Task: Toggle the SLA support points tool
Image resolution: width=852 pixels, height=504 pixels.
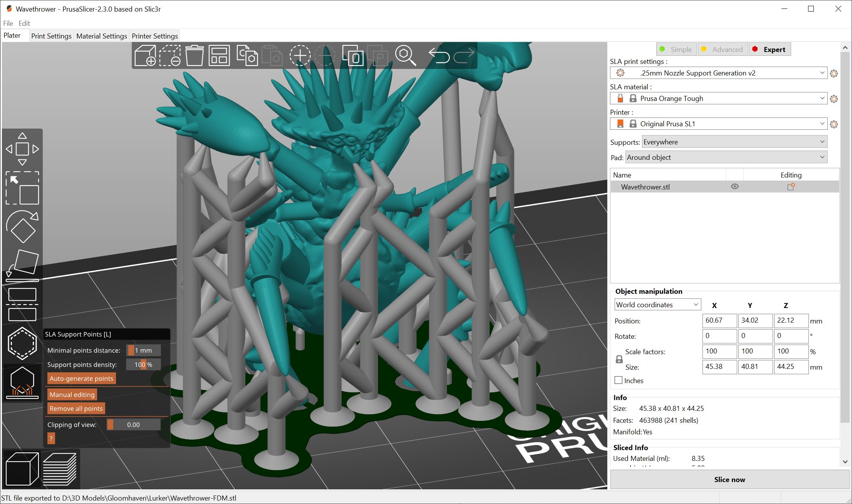Action: pos(22,382)
